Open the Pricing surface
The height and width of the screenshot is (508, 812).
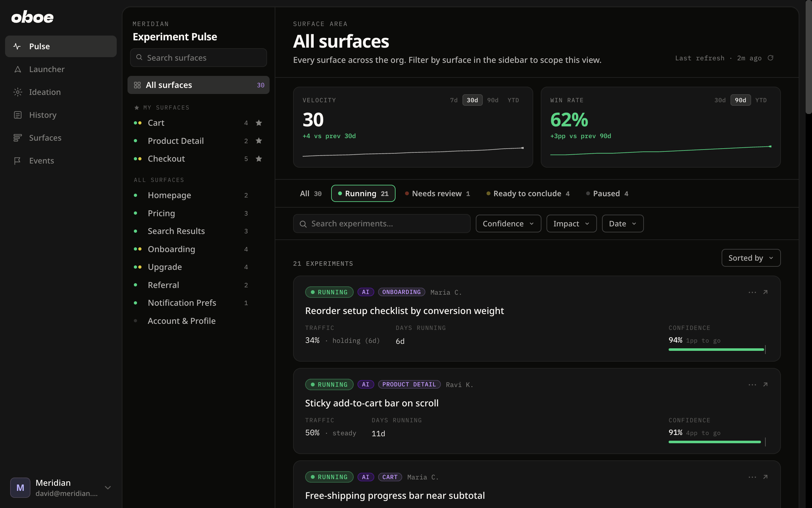tap(198, 213)
